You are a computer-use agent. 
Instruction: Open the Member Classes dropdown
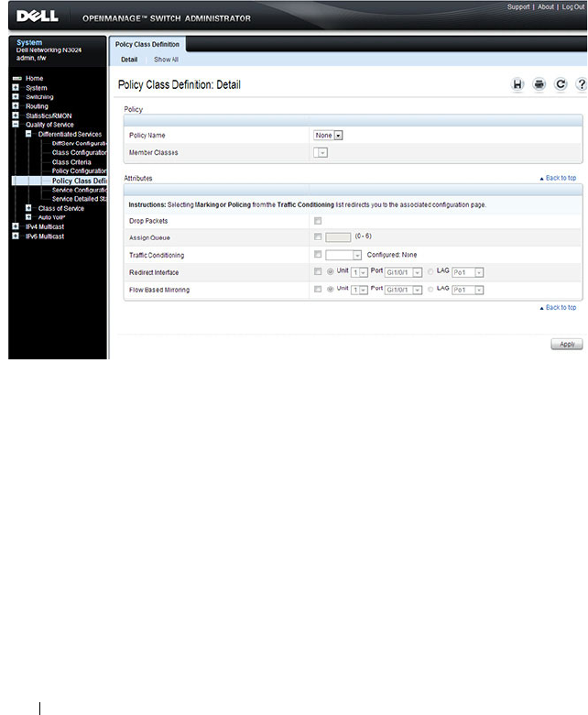tap(321, 153)
